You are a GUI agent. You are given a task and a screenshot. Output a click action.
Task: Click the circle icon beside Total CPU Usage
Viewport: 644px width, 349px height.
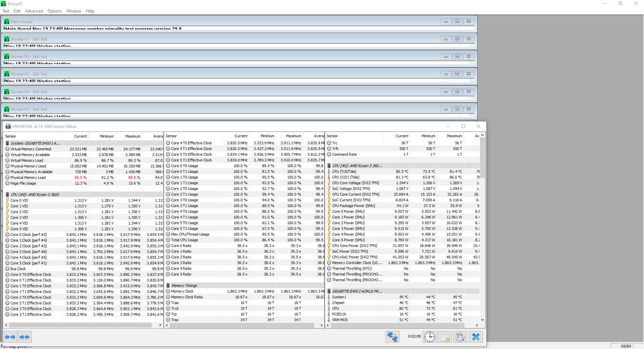[x=168, y=240]
